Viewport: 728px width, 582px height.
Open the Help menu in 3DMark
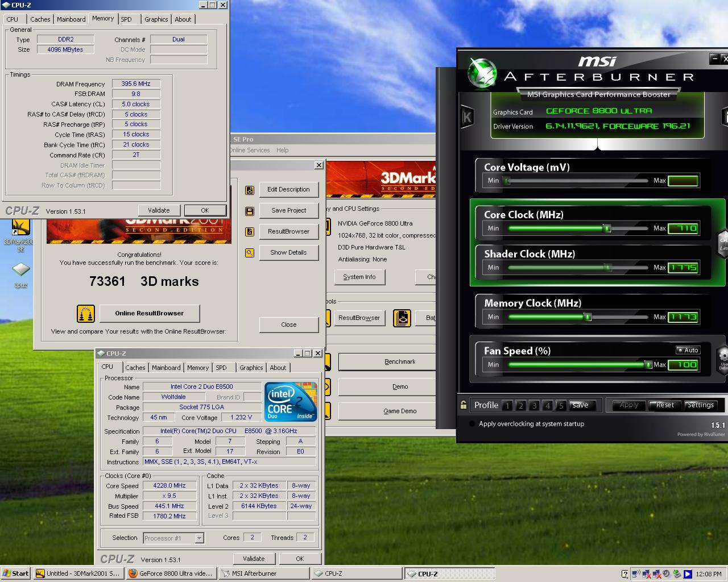[282, 150]
